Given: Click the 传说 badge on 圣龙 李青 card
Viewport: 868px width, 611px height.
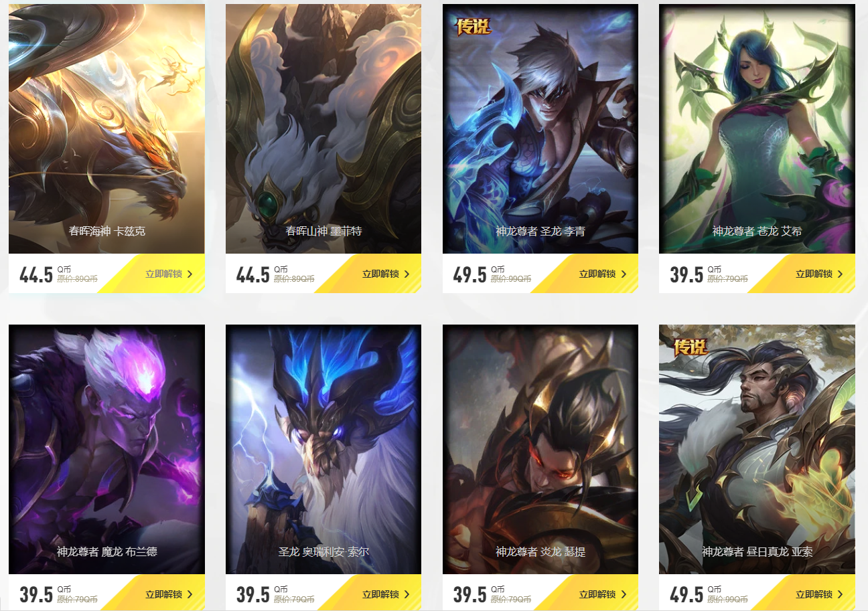Looking at the screenshot, I should 474,26.
